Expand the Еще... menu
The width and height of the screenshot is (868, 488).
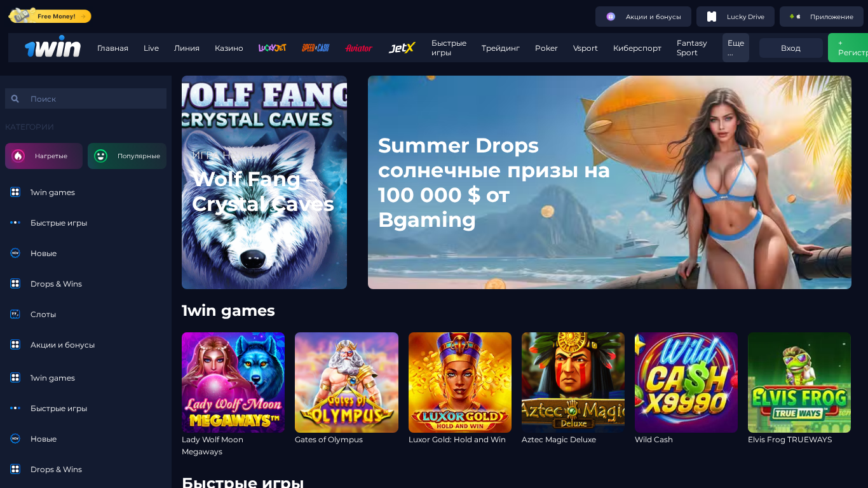(x=736, y=48)
